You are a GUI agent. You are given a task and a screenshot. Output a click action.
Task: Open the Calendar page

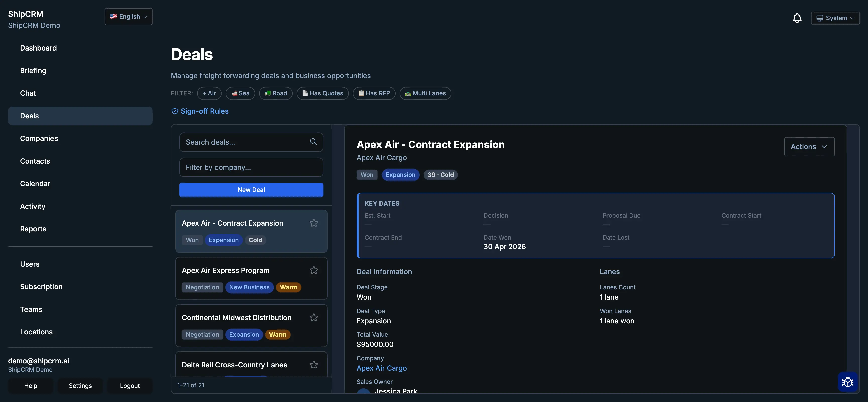point(80,184)
